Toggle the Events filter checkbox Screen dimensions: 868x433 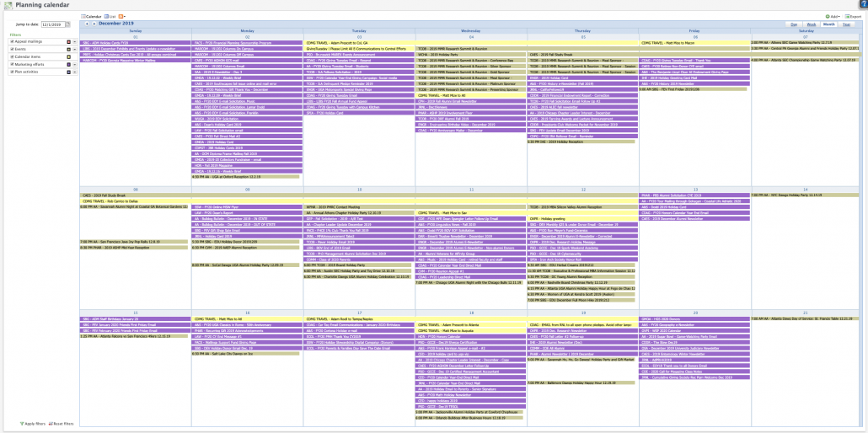12,49
